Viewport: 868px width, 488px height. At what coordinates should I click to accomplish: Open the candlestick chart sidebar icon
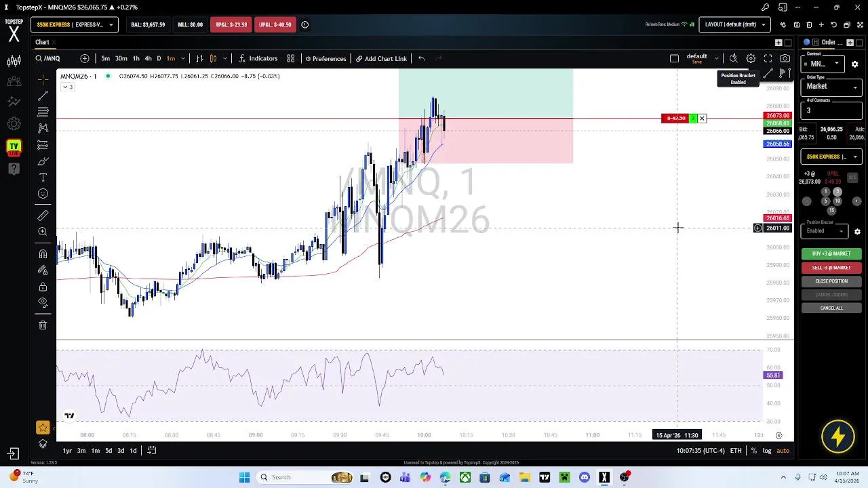[x=14, y=62]
